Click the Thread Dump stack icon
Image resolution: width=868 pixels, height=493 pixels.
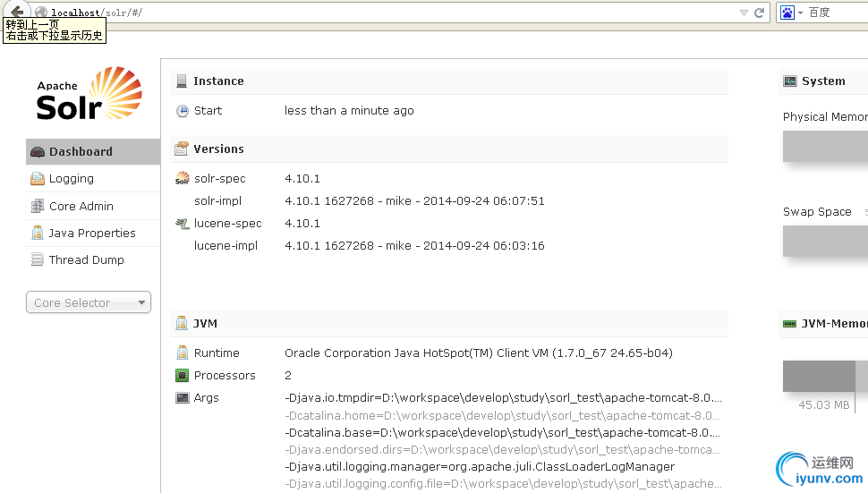[x=37, y=259]
